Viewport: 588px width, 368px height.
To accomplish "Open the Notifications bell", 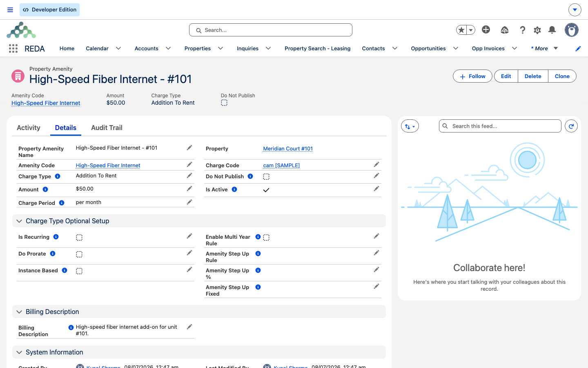I will 552,30.
